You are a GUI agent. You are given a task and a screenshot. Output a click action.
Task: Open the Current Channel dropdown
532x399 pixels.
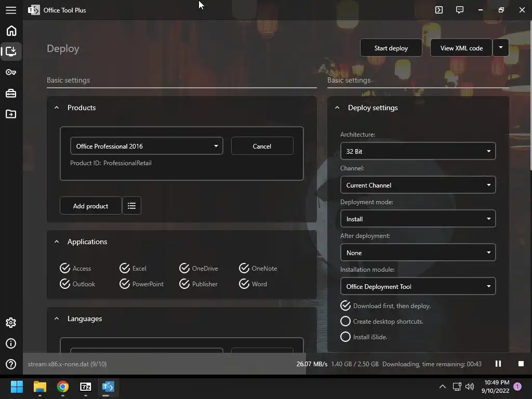pos(418,185)
